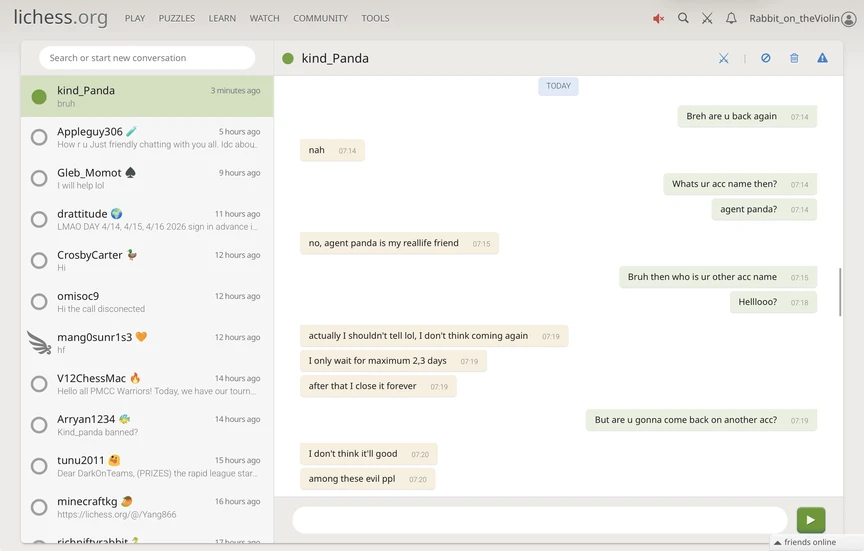
Task: Open the notifications bell
Action: pyautogui.click(x=731, y=18)
